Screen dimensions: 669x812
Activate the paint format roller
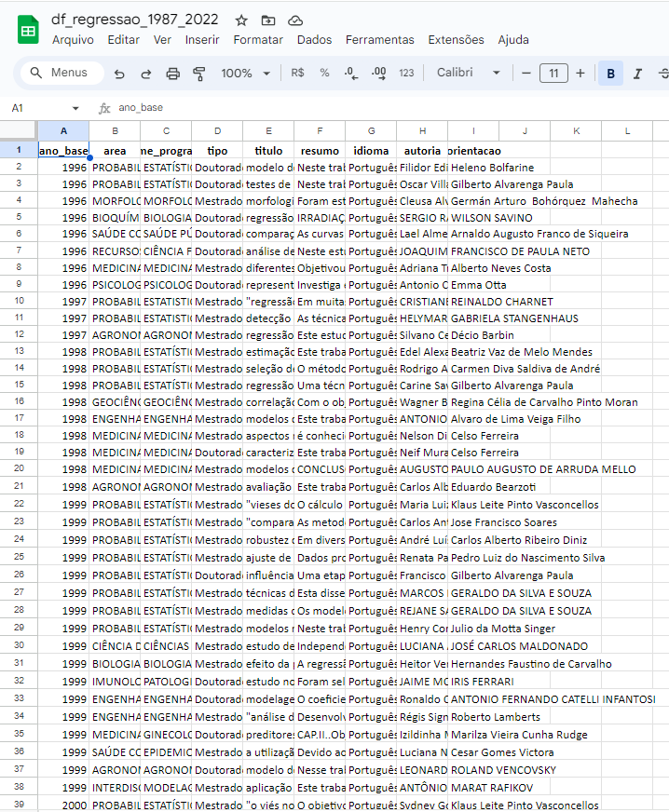coord(199,74)
